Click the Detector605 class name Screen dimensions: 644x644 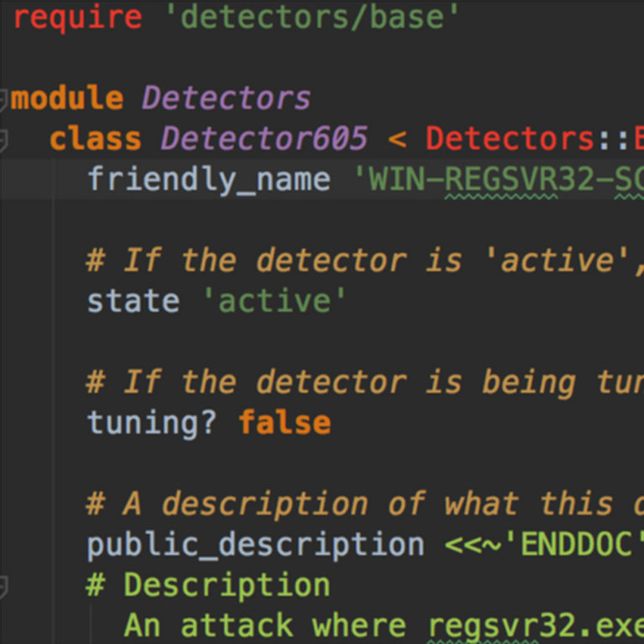pos(264,139)
